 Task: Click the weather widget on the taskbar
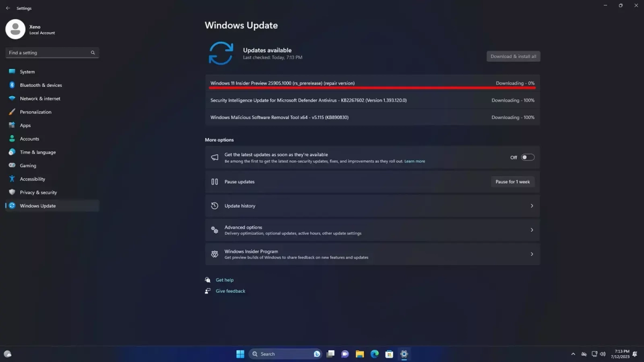8,354
